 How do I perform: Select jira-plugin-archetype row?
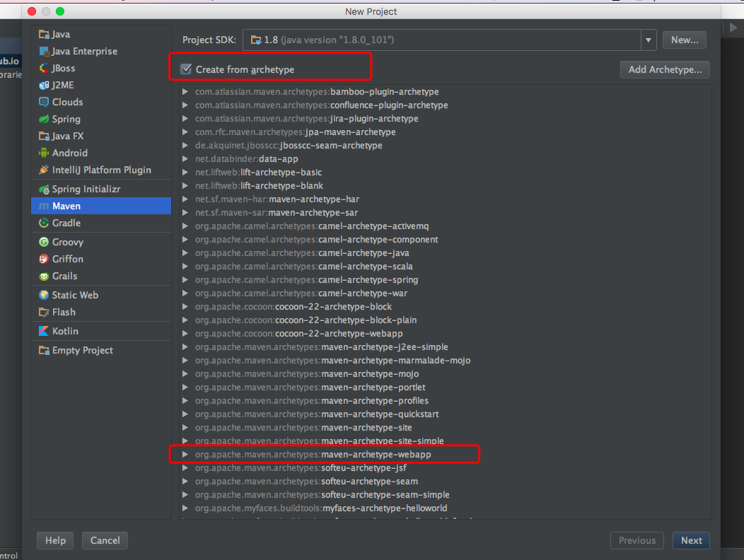pos(445,119)
